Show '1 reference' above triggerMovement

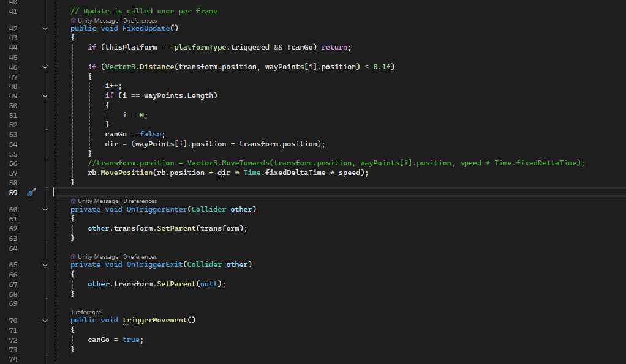click(86, 313)
